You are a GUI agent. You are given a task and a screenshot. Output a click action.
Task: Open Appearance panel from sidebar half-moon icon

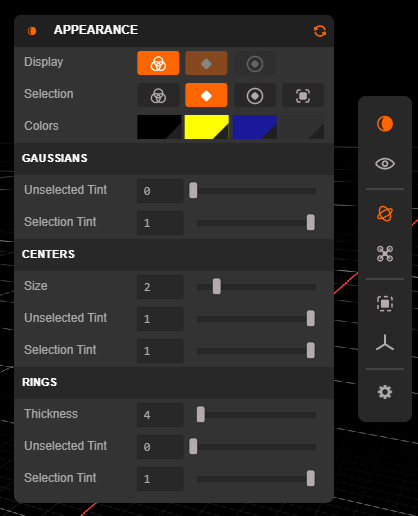point(385,124)
